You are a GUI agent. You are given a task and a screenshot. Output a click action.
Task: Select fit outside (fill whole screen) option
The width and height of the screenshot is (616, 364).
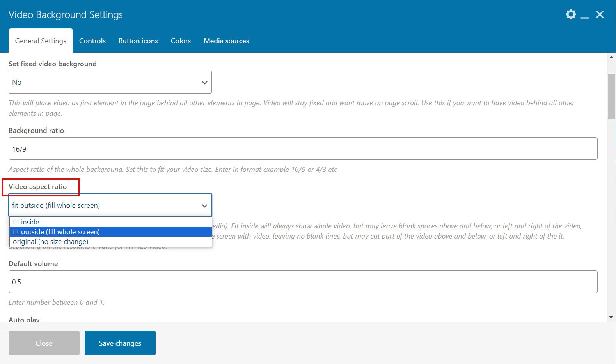(111, 231)
